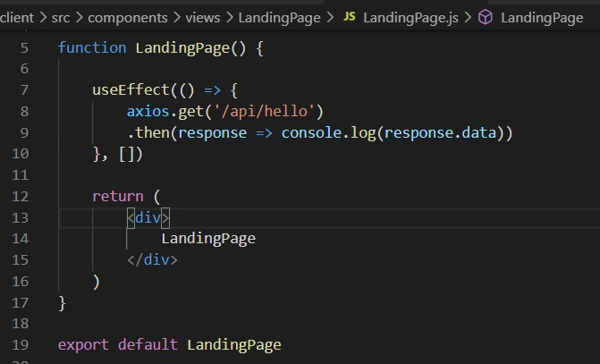Click 'LandingPage' export identifier on line 19
The height and width of the screenshot is (364, 600).
tap(234, 345)
